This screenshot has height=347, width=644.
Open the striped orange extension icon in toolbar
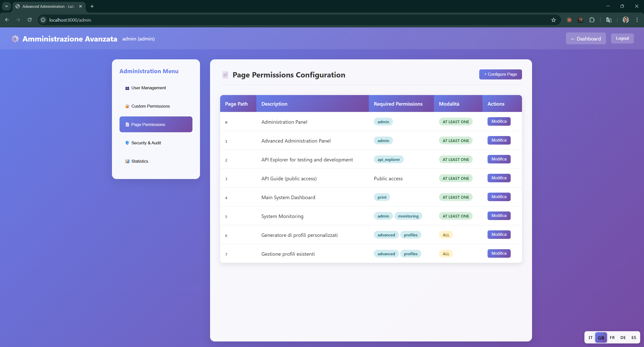point(581,20)
